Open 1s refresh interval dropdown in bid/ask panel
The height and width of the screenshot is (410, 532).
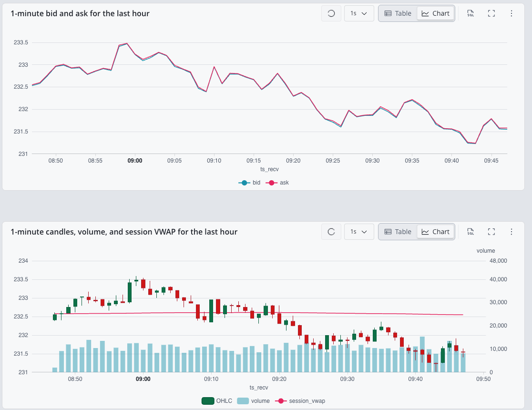point(359,13)
